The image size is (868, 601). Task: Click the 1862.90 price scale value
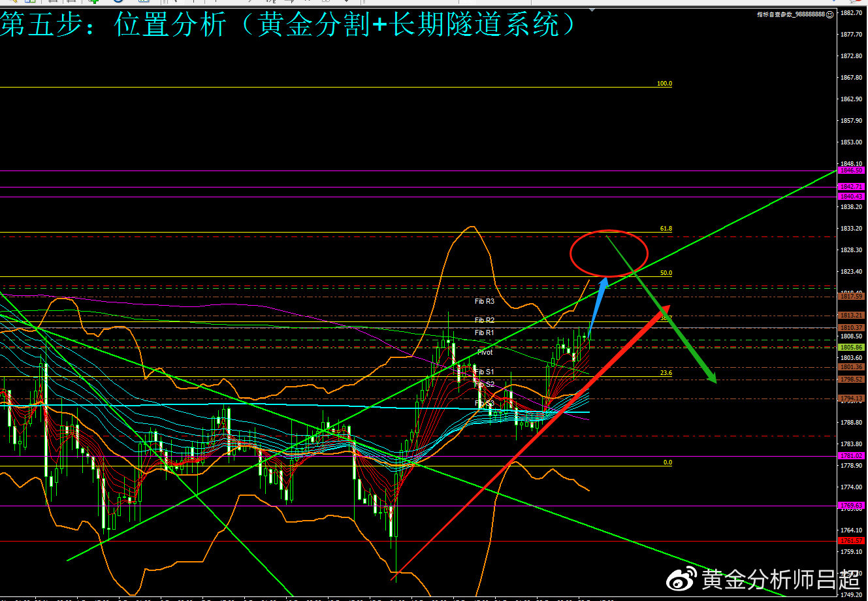click(852, 99)
